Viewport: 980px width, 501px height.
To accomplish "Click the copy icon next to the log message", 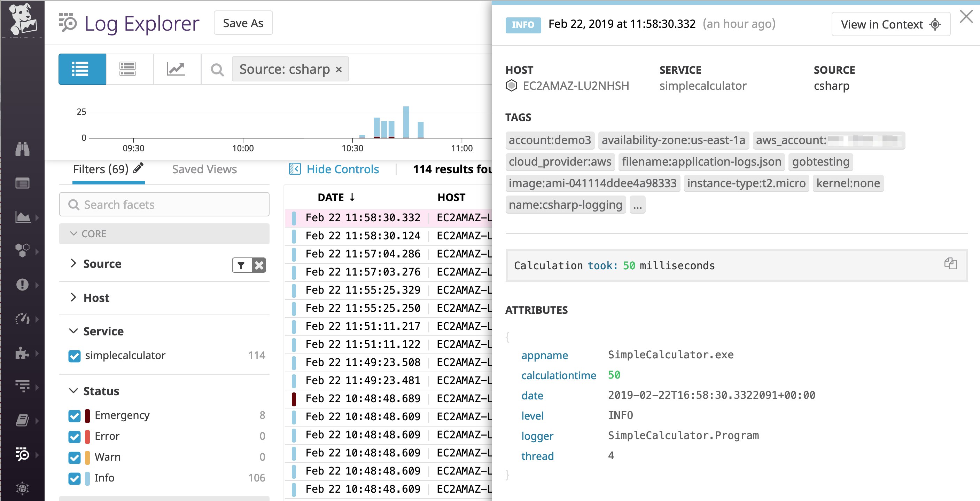I will 950,263.
